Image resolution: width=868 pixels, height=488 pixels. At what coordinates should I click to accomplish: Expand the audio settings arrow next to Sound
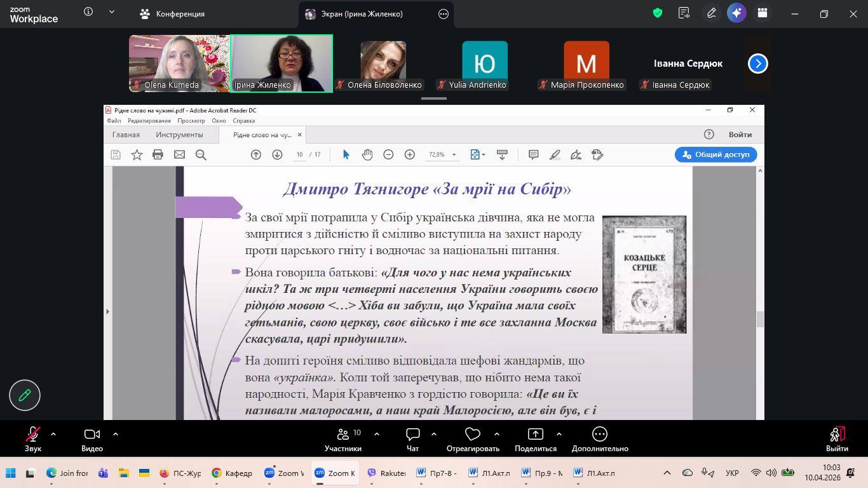tap(53, 434)
